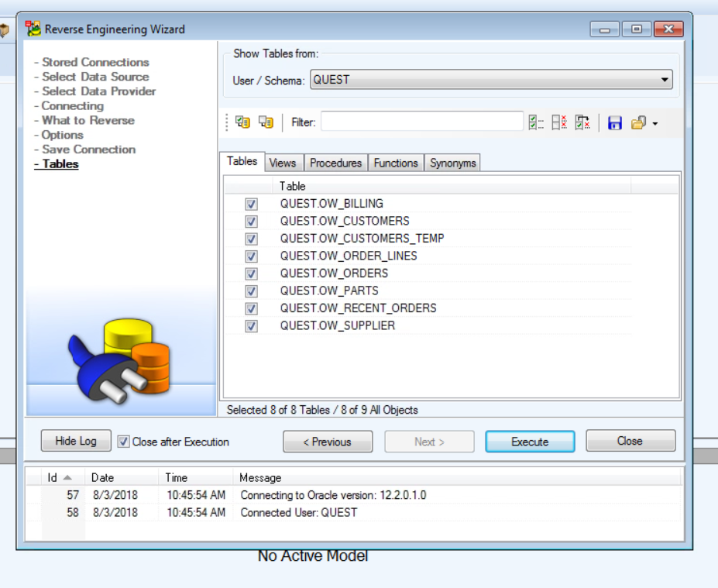Sort log by Id column header
This screenshot has height=588, width=718.
(x=63, y=478)
